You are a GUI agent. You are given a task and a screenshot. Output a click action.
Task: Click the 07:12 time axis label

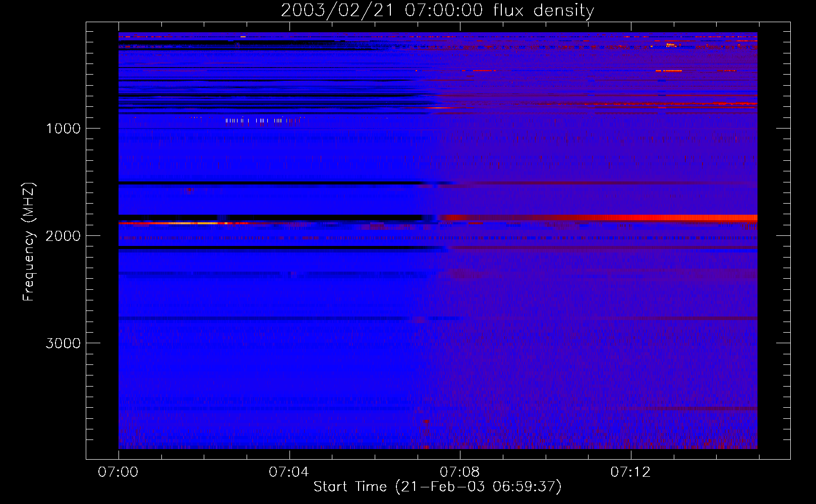click(630, 472)
